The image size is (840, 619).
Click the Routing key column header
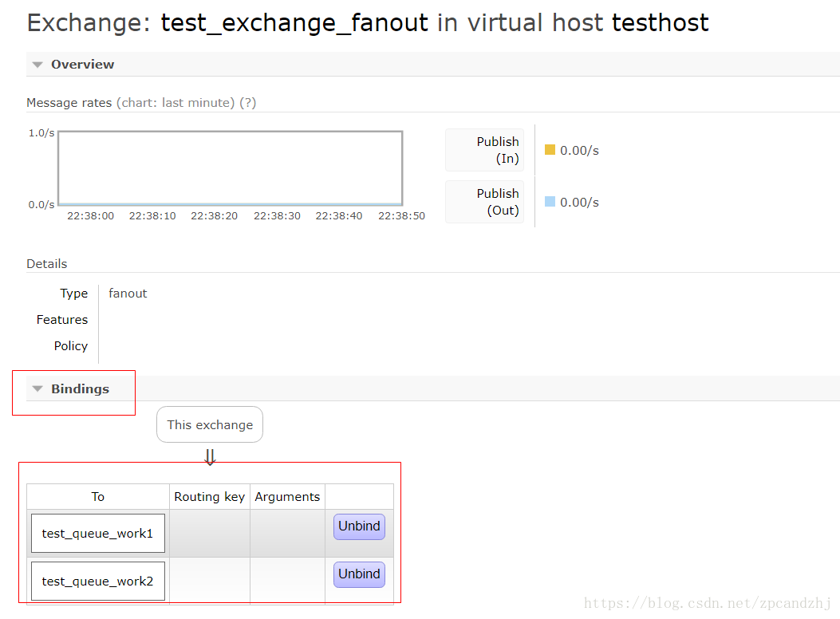point(210,497)
